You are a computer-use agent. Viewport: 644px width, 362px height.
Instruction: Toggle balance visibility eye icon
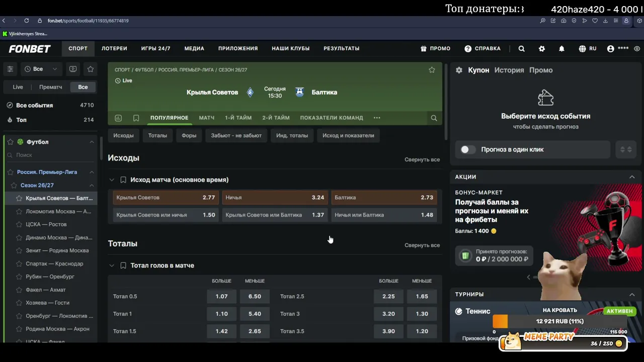[x=637, y=48]
